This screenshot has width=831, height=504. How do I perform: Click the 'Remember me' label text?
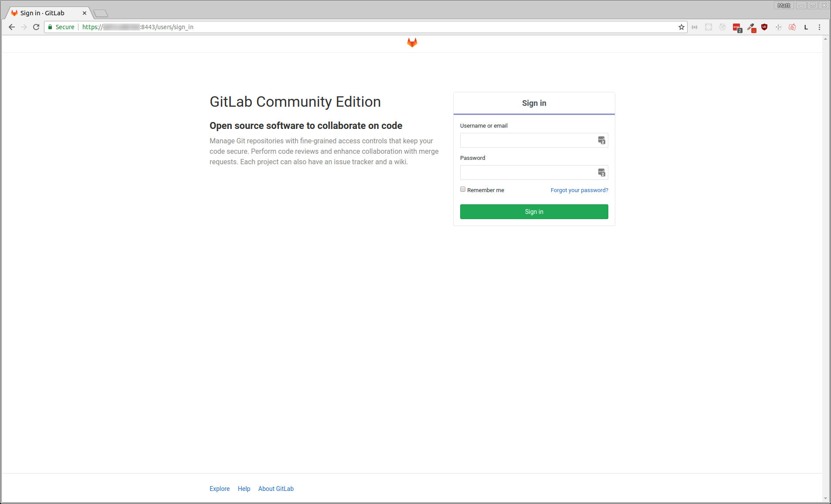click(x=485, y=190)
